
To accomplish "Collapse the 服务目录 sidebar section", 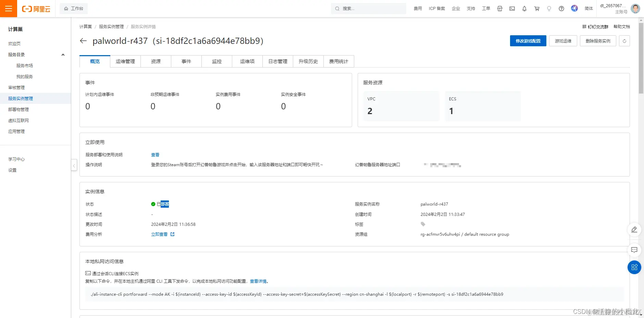I will [x=63, y=54].
